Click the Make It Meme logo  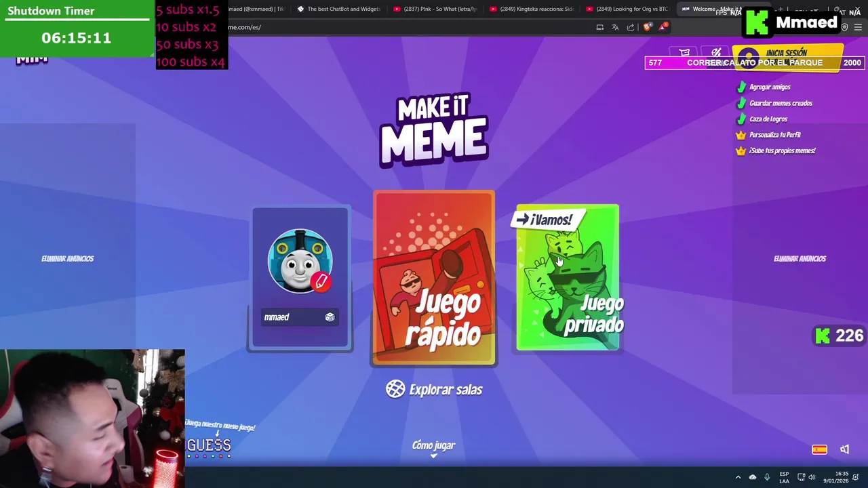point(434,131)
